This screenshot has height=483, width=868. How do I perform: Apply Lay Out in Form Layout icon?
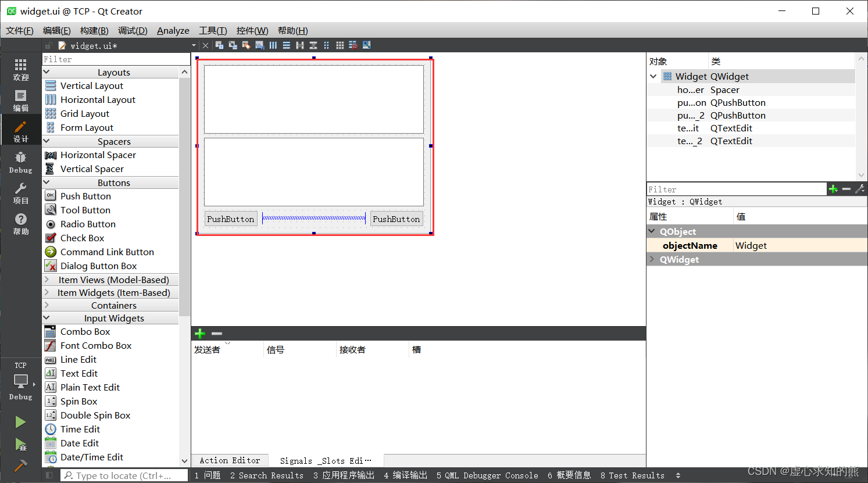click(x=326, y=45)
